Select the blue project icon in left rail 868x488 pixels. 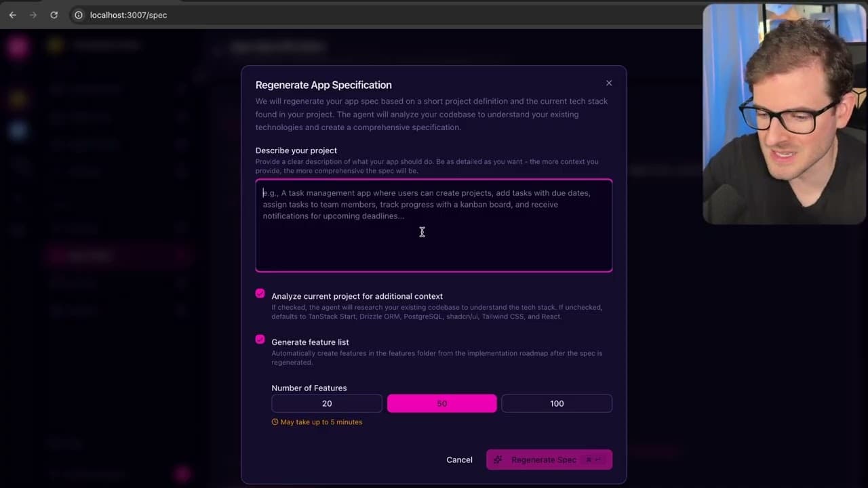point(18,131)
